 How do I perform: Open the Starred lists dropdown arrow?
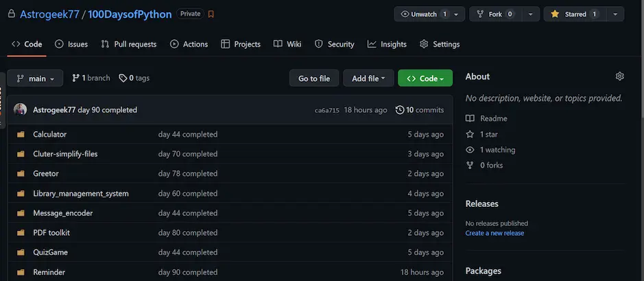click(615, 14)
